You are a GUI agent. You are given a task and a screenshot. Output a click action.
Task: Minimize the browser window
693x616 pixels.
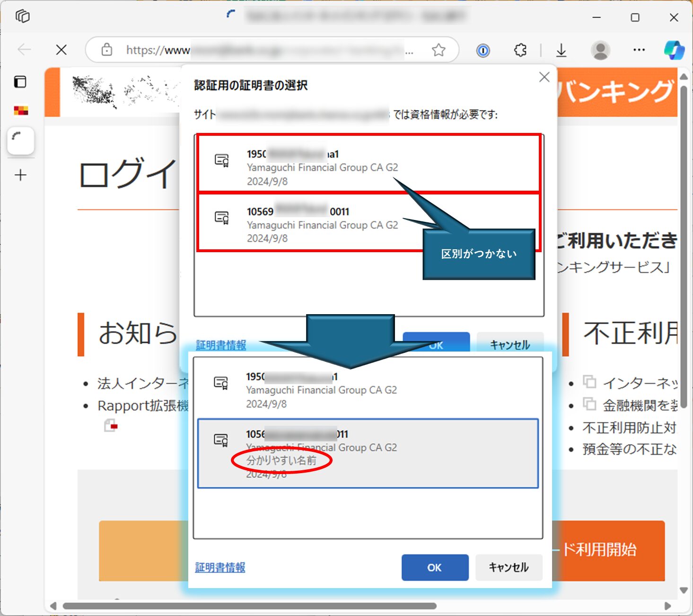pyautogui.click(x=597, y=18)
